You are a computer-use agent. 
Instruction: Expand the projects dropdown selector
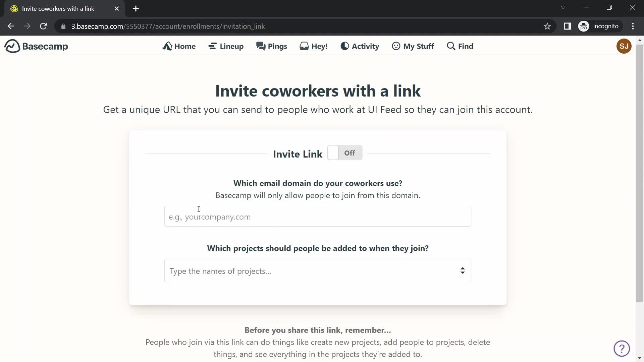(x=463, y=271)
